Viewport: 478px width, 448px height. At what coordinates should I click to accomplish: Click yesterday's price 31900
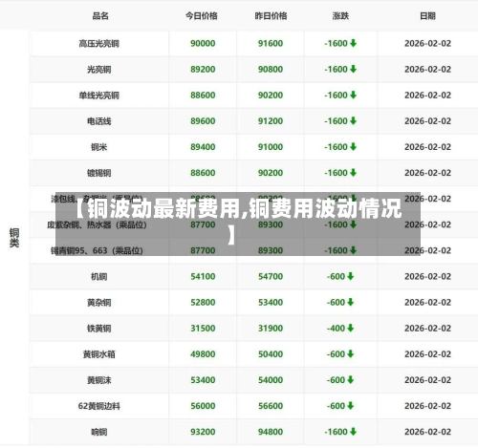point(271,328)
